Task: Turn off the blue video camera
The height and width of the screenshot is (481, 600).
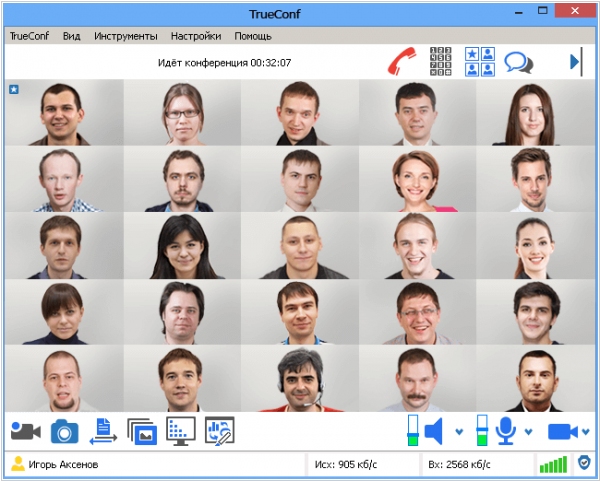Action: click(563, 432)
